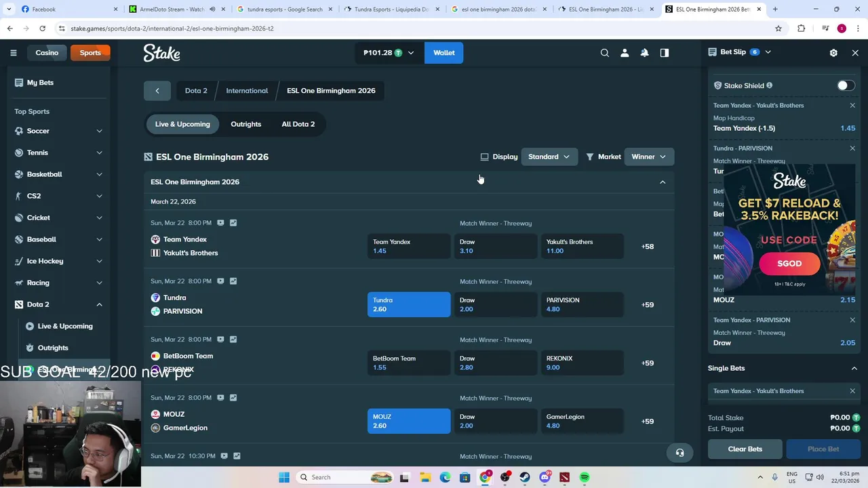868x488 pixels.
Task: Reload the browser page
Action: point(42,28)
